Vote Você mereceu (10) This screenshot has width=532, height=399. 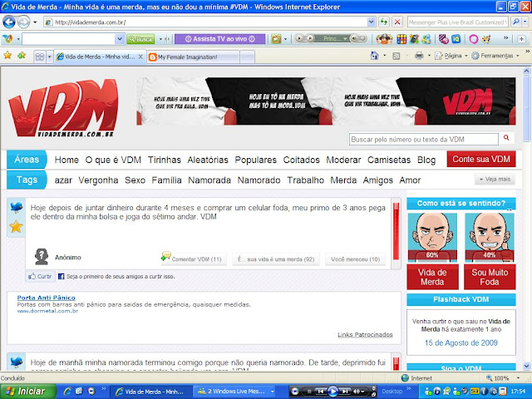pos(355,259)
